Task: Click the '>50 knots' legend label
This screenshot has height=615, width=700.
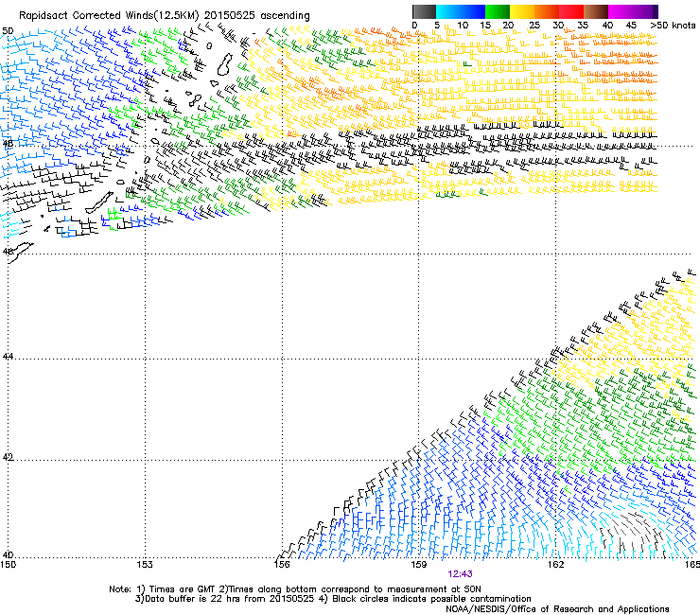Action: tap(673, 26)
